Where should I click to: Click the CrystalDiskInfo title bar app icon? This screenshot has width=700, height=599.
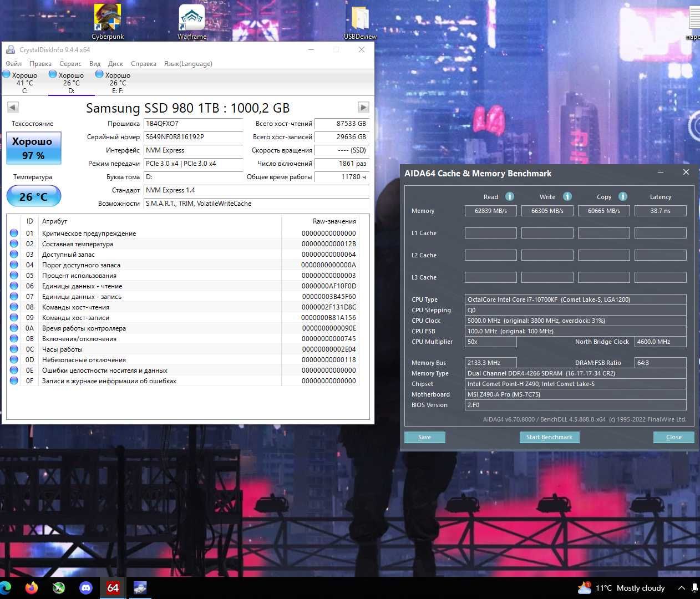point(11,49)
